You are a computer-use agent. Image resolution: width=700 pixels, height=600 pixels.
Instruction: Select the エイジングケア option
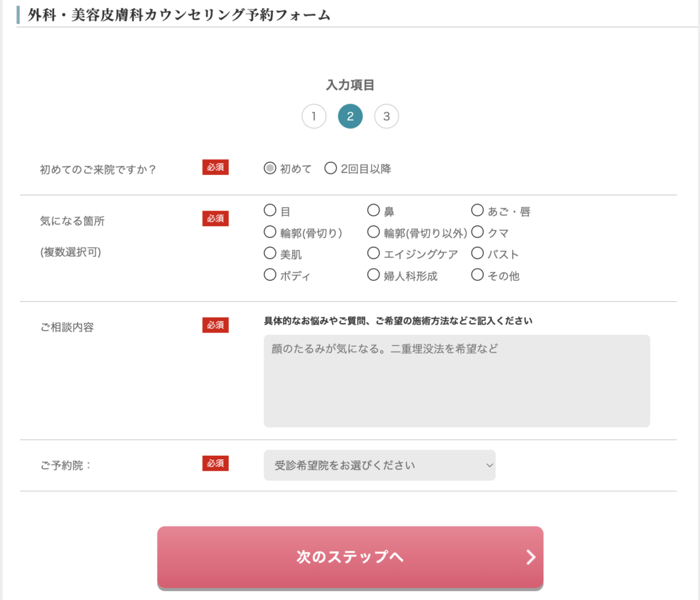click(x=373, y=254)
